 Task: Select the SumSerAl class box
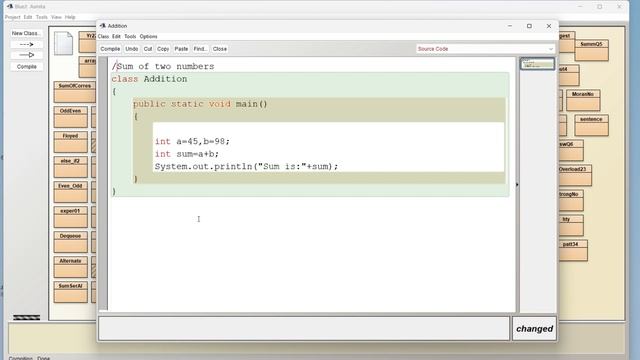pos(71,292)
